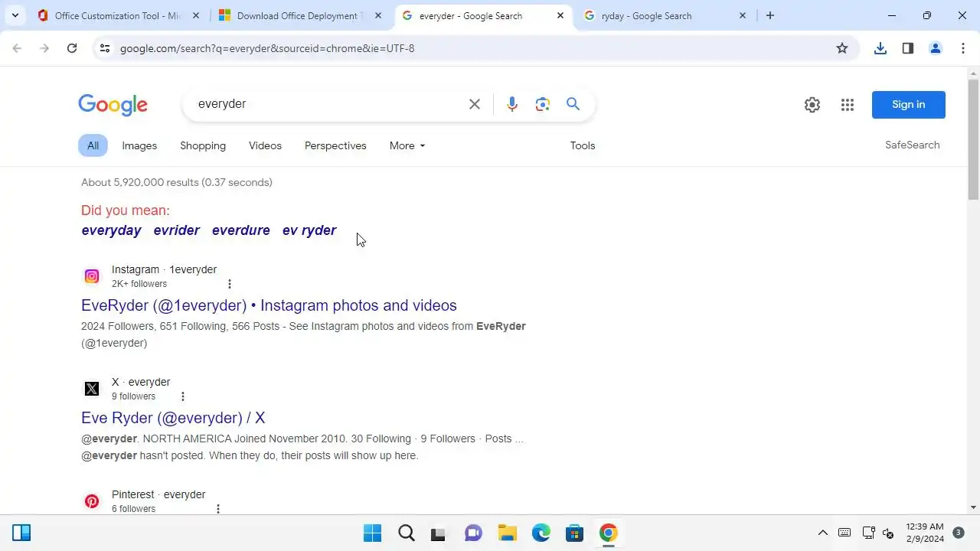Start voice search with the microphone icon
Viewport: 980px width, 551px height.
[x=512, y=104]
